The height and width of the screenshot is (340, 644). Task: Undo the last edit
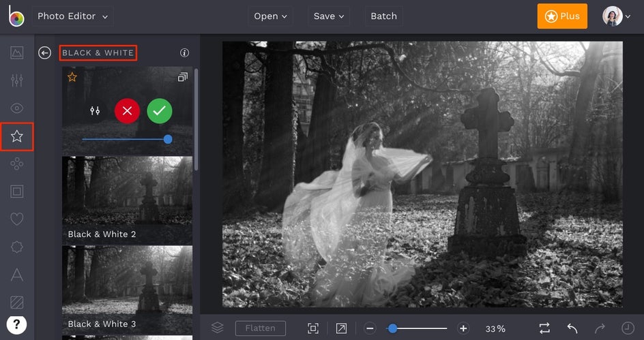tap(572, 328)
